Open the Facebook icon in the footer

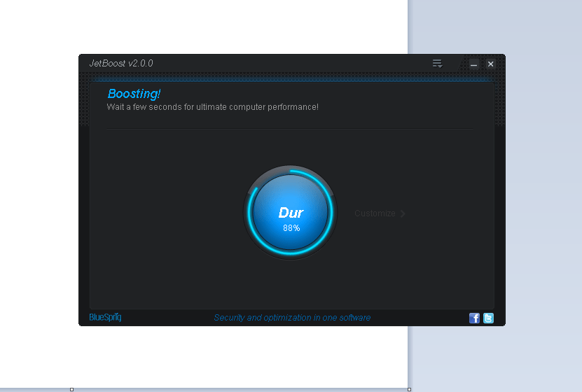point(474,318)
